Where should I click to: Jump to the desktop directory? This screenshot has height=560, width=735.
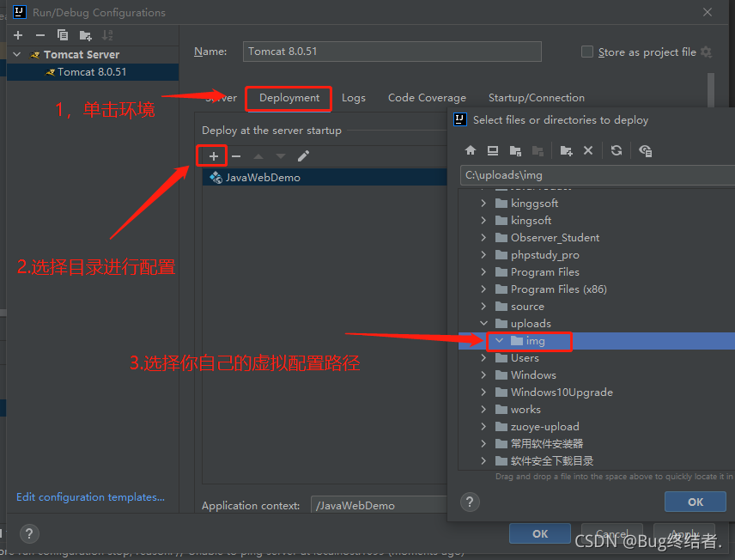(x=493, y=150)
